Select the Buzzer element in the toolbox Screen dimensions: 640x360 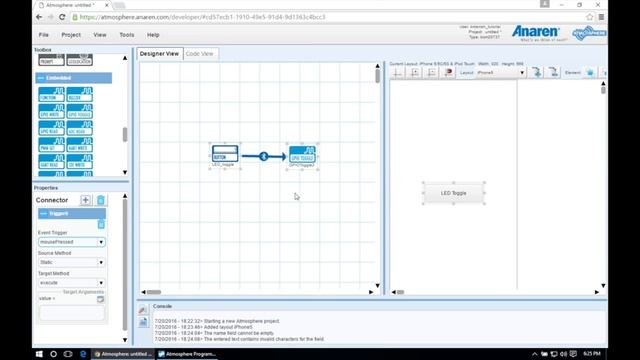click(80, 94)
